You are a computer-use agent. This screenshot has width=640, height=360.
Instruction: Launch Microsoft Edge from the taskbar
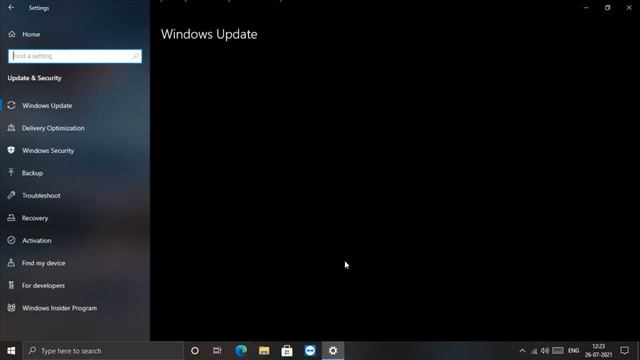pos(241,351)
